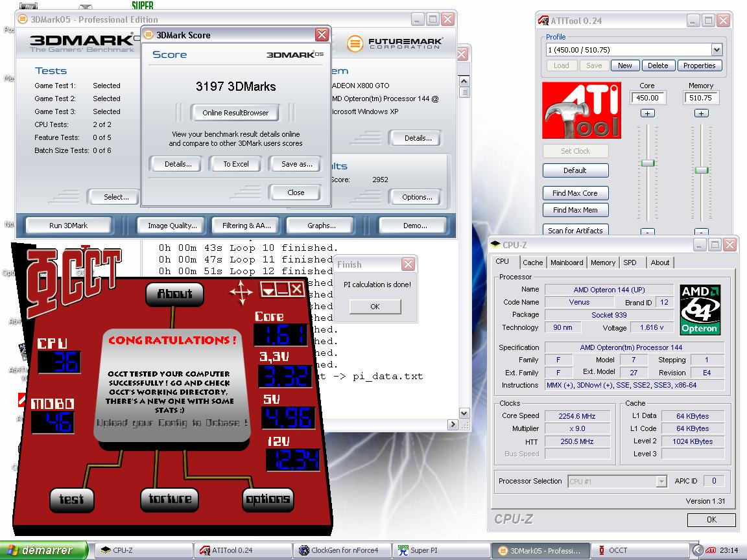
Task: Click the AMD 64 Opteron logo
Action: pos(700,310)
